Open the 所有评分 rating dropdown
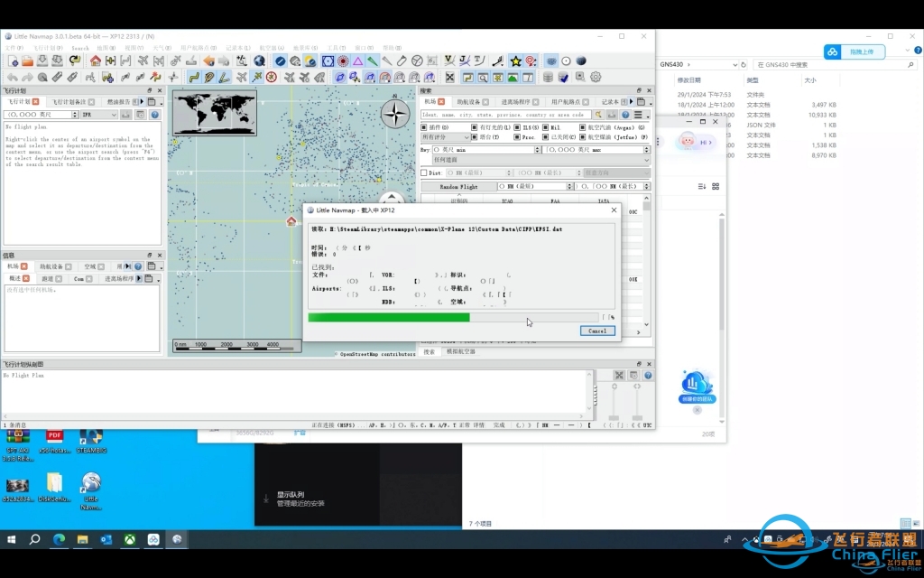The height and width of the screenshot is (578, 924). pos(445,137)
